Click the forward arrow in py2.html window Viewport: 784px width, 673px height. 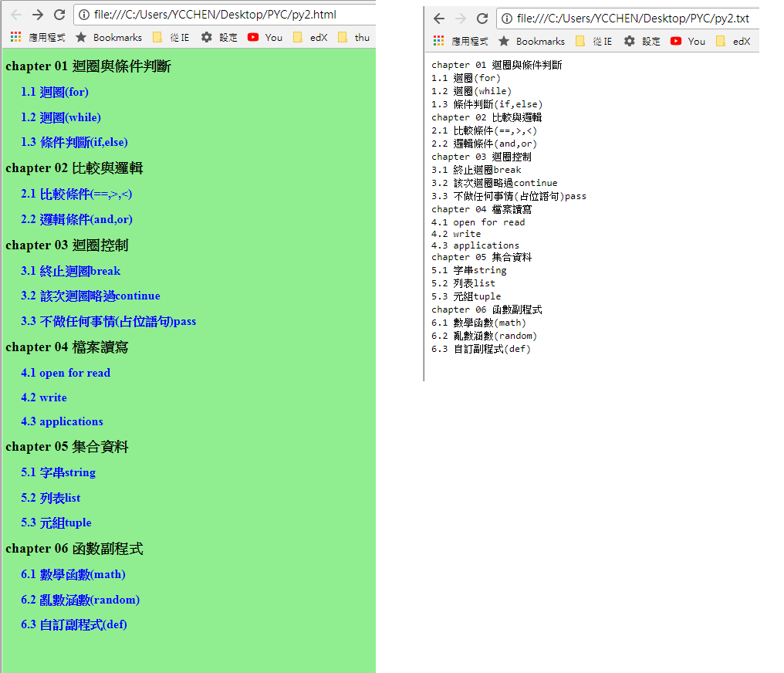37,15
